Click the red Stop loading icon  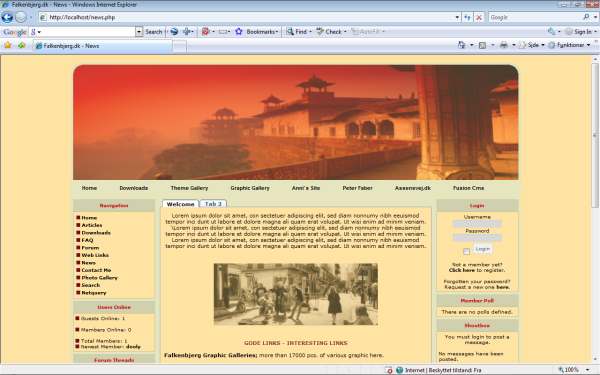click(479, 17)
